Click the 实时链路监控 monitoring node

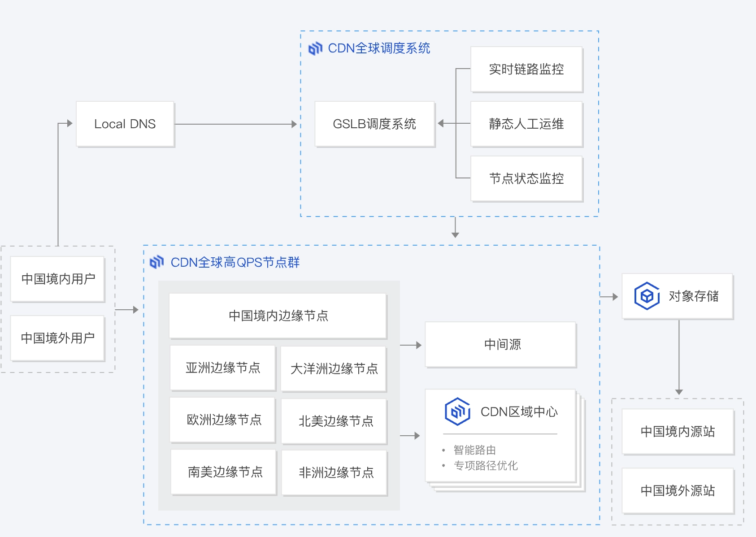point(526,69)
